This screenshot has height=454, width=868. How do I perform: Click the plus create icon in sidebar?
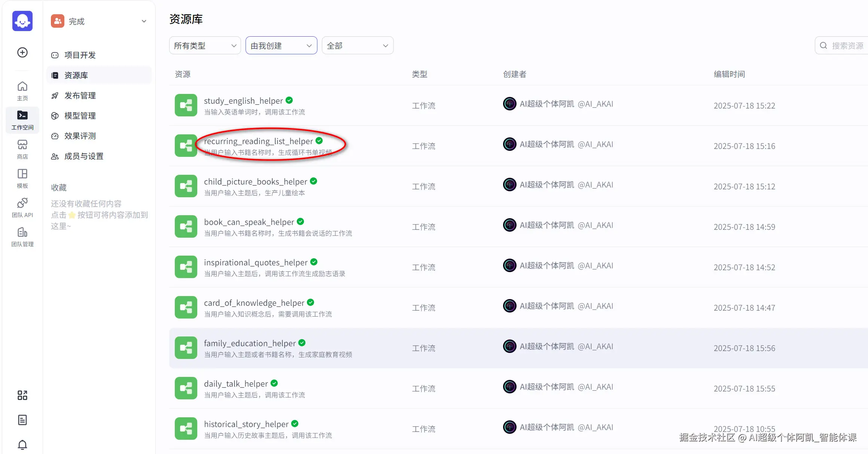(22, 52)
